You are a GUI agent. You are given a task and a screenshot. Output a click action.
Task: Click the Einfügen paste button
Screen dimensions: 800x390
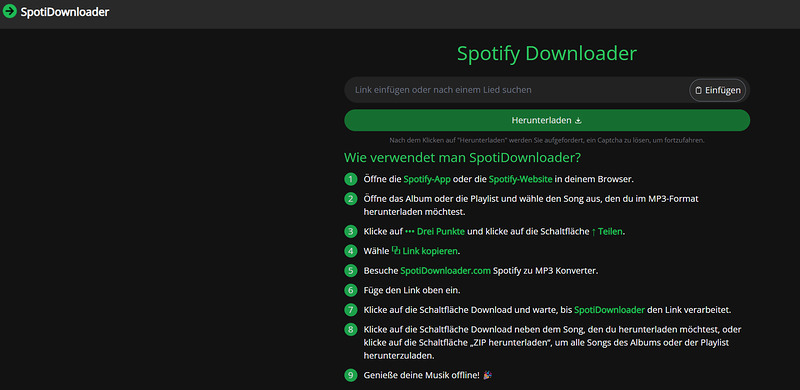pyautogui.click(x=718, y=90)
